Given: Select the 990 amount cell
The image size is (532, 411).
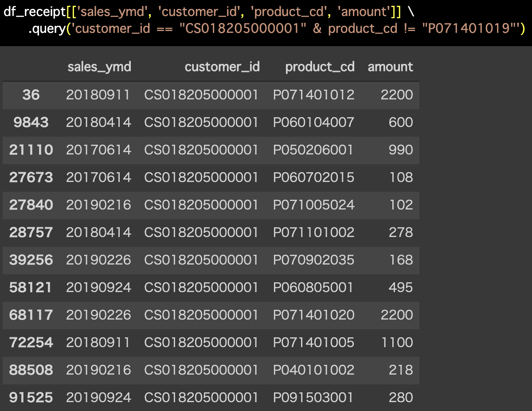Looking at the screenshot, I should [x=400, y=150].
